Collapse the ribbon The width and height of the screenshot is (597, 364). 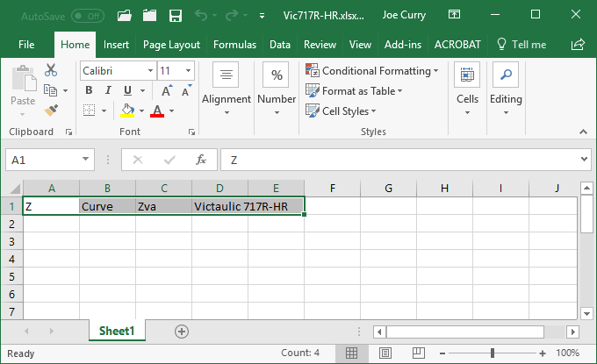(583, 132)
